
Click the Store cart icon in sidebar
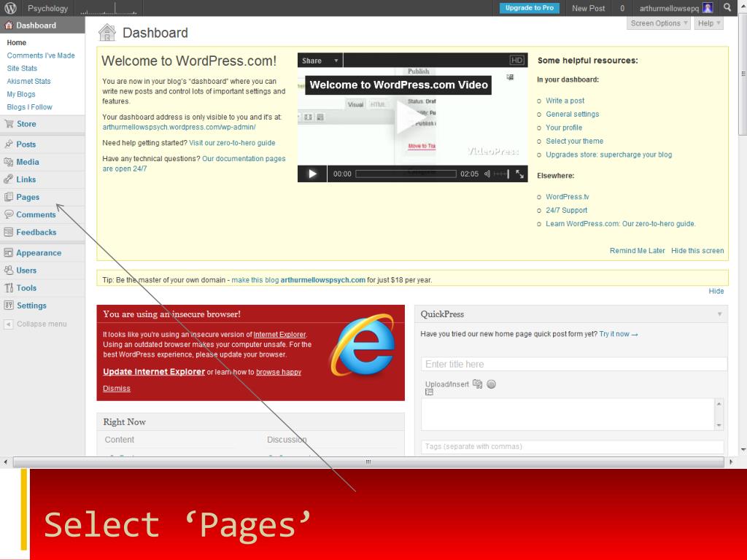[9, 124]
